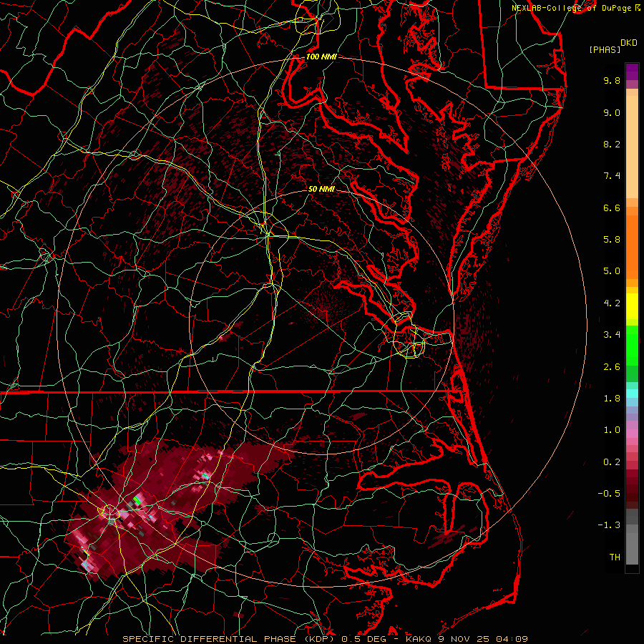Viewport: 644px width, 644px height.
Task: Click the -1.3 scale value
Action: pos(609,525)
